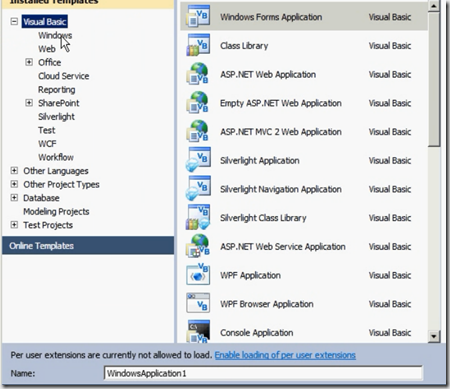
Task: Select the Other Languages label
Action: (x=56, y=171)
